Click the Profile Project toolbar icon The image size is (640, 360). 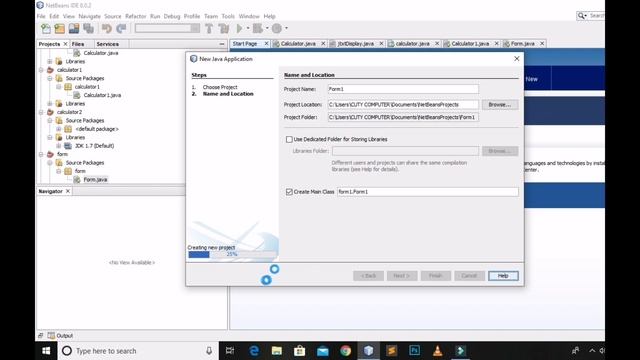277,29
